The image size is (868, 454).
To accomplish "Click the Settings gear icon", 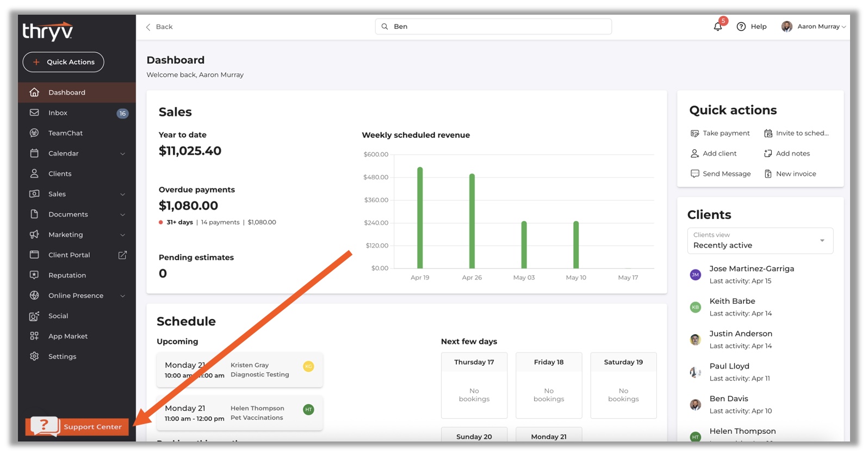I will point(34,356).
